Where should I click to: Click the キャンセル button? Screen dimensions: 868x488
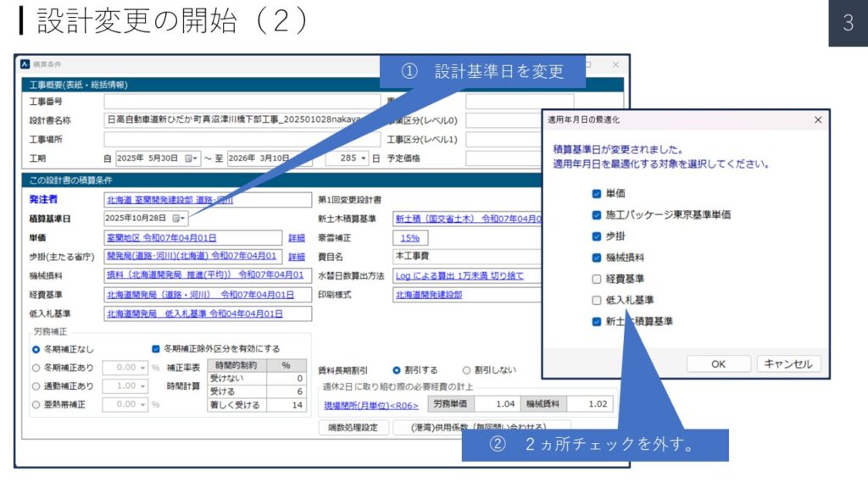pos(787,363)
